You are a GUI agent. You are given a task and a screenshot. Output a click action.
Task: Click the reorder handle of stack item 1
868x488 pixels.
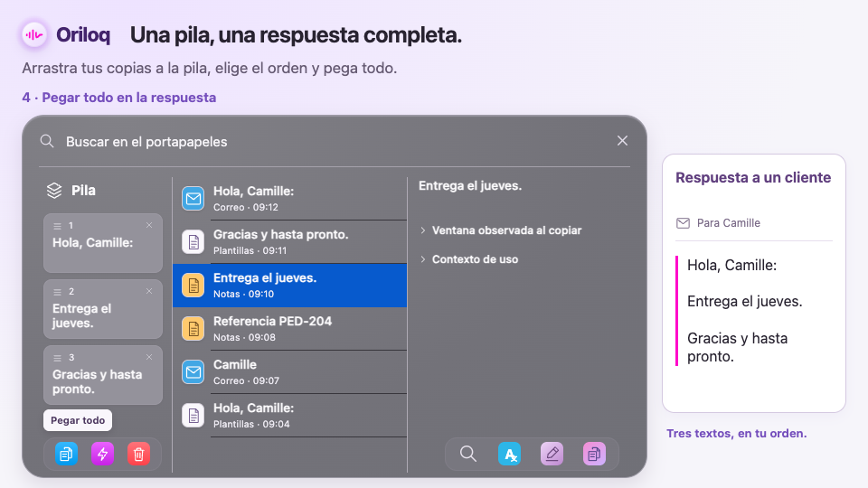pyautogui.click(x=57, y=226)
